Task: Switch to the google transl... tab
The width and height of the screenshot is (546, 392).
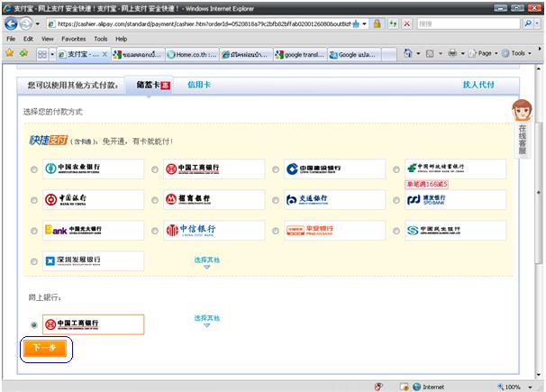Action: coord(300,55)
